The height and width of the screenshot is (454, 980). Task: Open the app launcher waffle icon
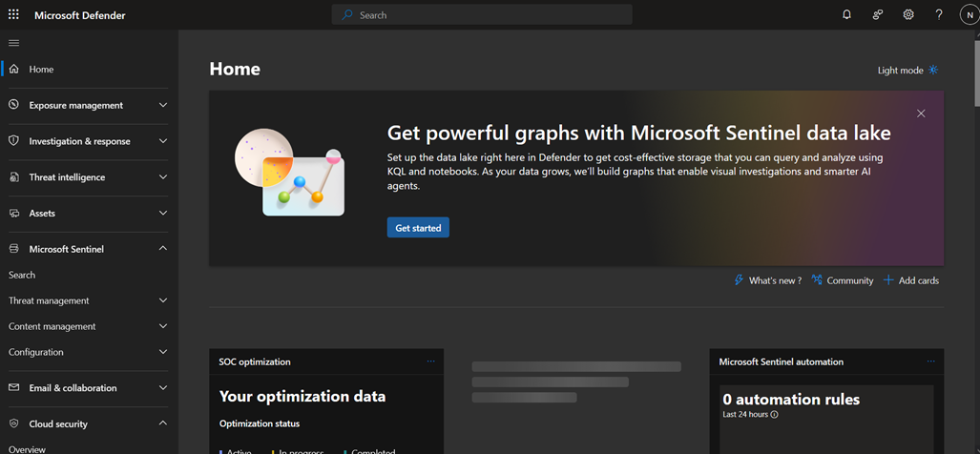tap(13, 14)
